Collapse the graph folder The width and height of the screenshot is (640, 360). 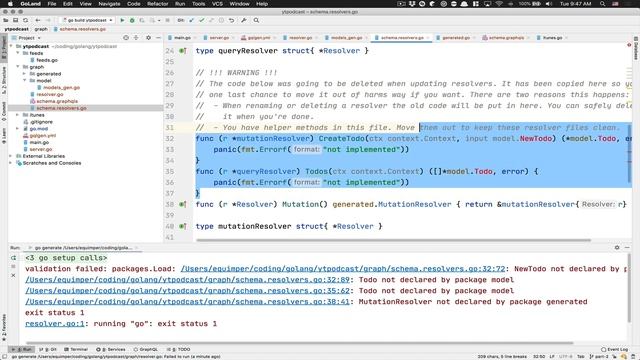pyautogui.click(x=18, y=67)
